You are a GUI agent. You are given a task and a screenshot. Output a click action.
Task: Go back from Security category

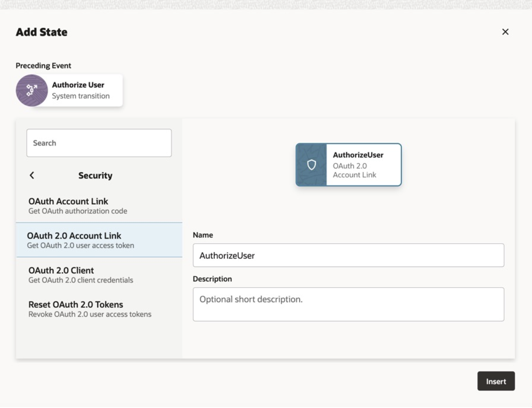32,175
